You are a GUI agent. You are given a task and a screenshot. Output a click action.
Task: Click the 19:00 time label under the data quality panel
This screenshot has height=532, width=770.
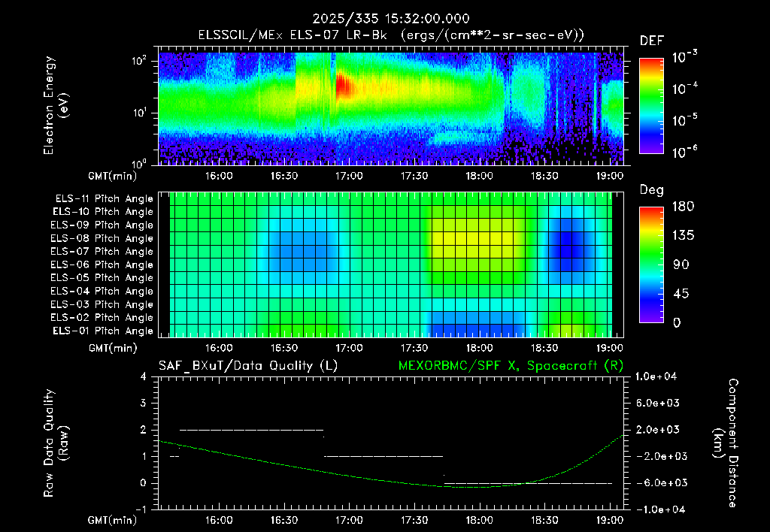coord(609,520)
